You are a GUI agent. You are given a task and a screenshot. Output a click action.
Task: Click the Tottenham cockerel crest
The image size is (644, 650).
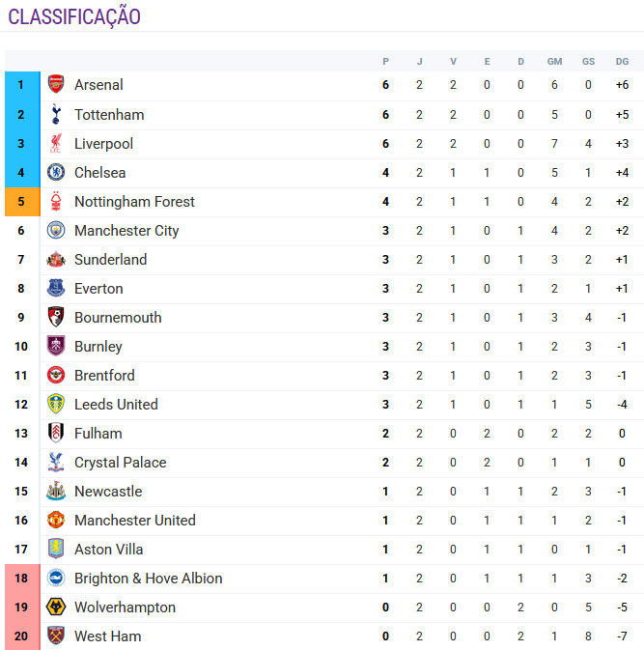[x=56, y=114]
